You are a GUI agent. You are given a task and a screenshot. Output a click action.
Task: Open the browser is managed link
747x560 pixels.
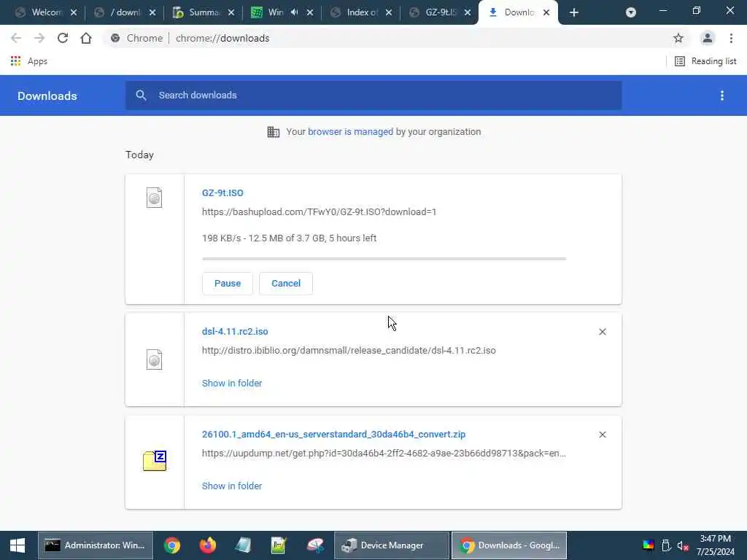[350, 132]
